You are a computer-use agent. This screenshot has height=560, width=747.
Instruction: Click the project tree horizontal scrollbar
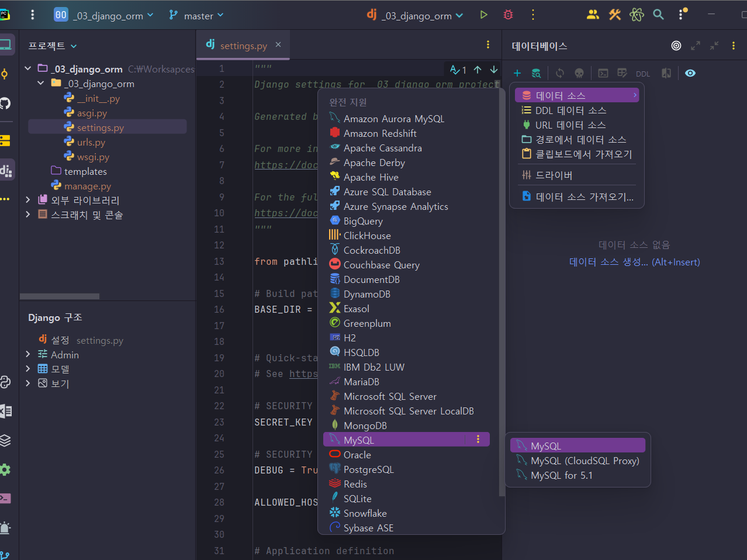pyautogui.click(x=59, y=296)
